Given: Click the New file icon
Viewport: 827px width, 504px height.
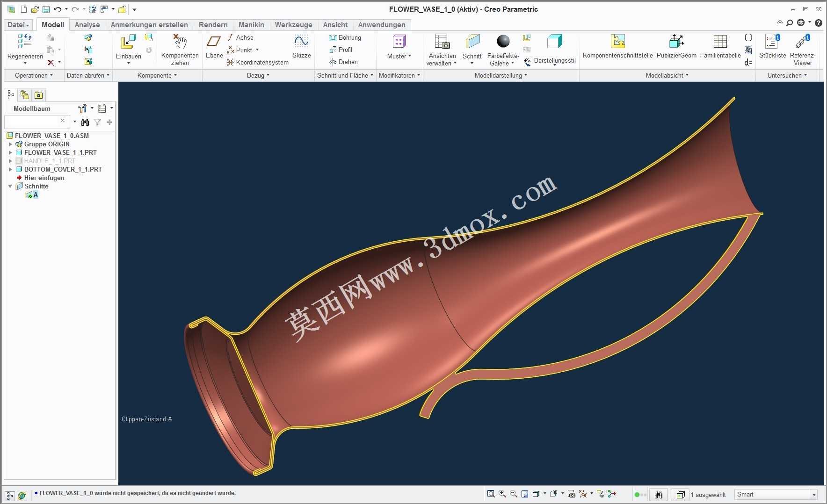Looking at the screenshot, I should point(24,9).
